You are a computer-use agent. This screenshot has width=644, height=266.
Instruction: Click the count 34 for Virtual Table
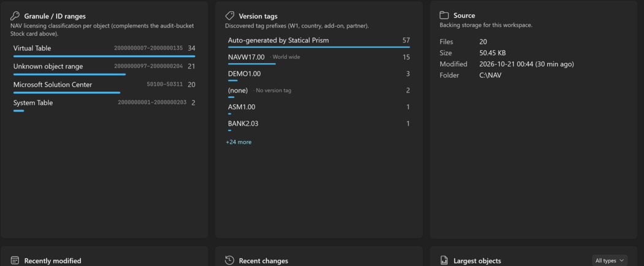point(191,48)
